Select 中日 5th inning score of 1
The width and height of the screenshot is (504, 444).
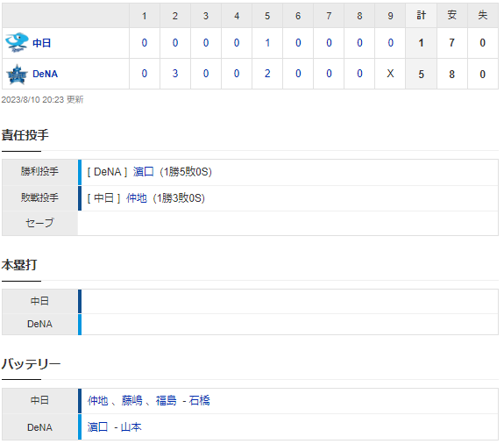[267, 43]
